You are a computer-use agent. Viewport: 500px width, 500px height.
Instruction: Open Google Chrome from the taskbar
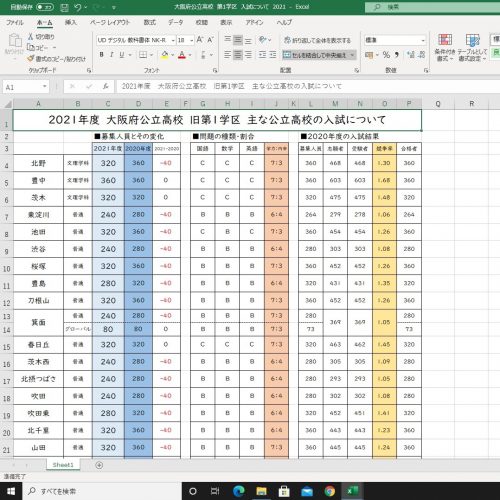tap(330, 491)
